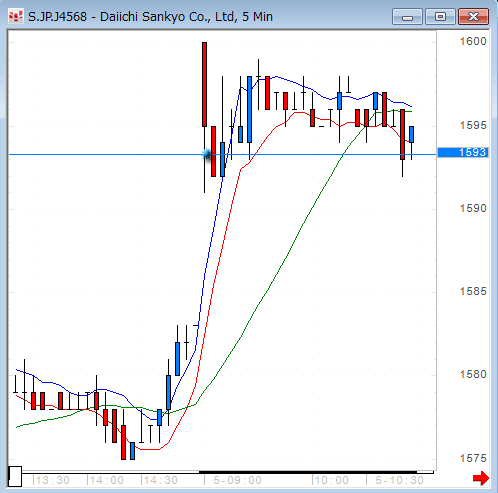Close the Daiichi Sankyo chart window

pos(473,17)
